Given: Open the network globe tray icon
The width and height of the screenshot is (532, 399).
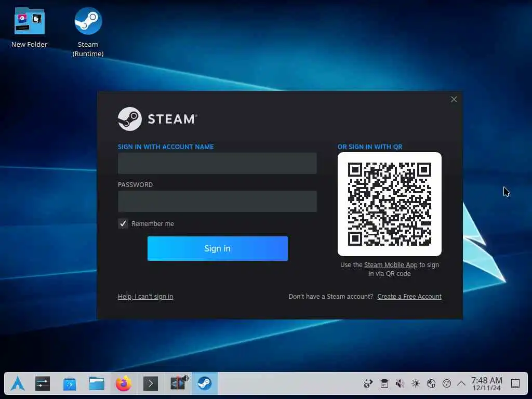Looking at the screenshot, I should (x=431, y=384).
